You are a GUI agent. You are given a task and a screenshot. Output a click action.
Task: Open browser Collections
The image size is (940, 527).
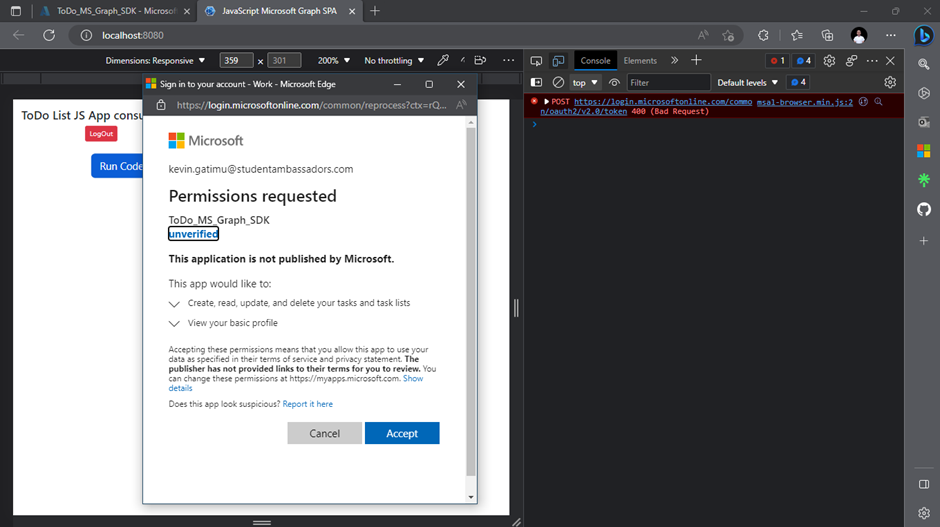[827, 35]
